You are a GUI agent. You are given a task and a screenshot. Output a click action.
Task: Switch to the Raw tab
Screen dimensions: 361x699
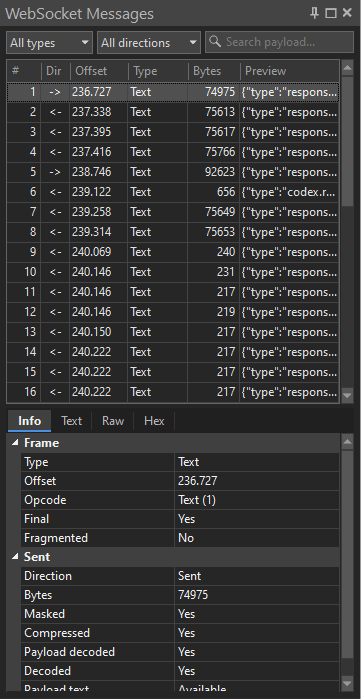113,421
